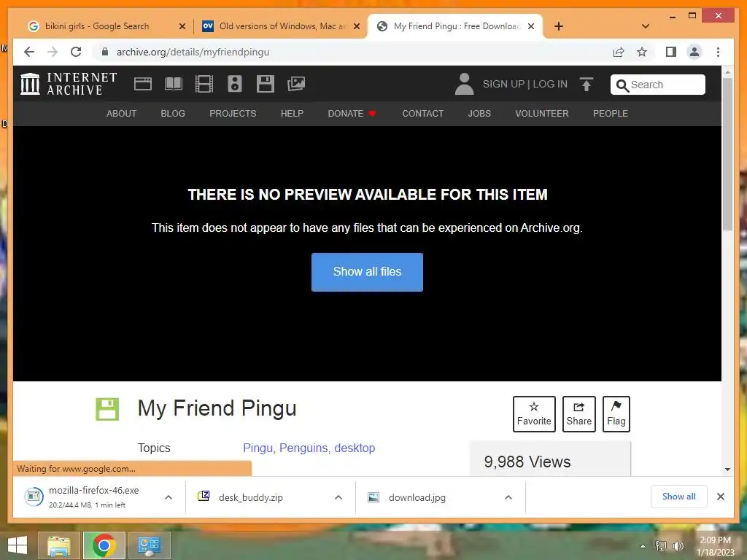Open the VOLUNTEER menu item
This screenshot has height=560, width=747.
[x=542, y=113]
